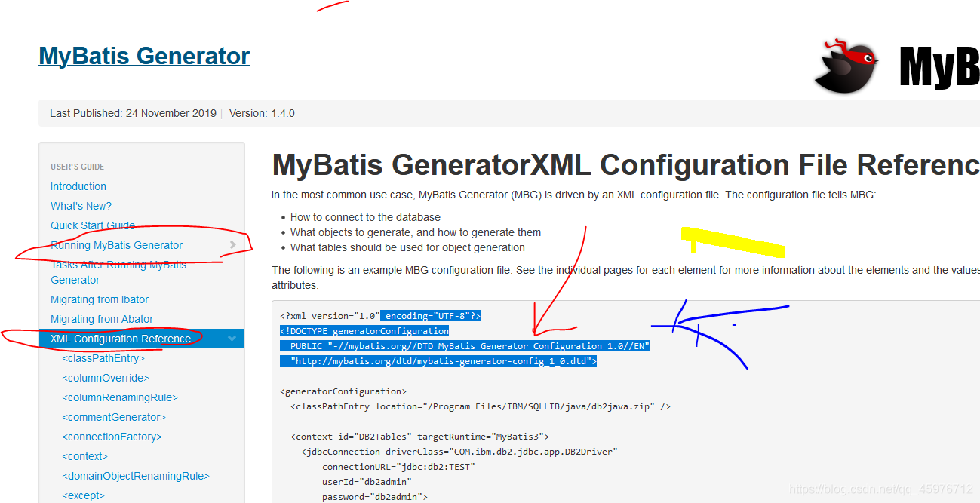Click 'What objects to generate' bullet

click(416, 232)
